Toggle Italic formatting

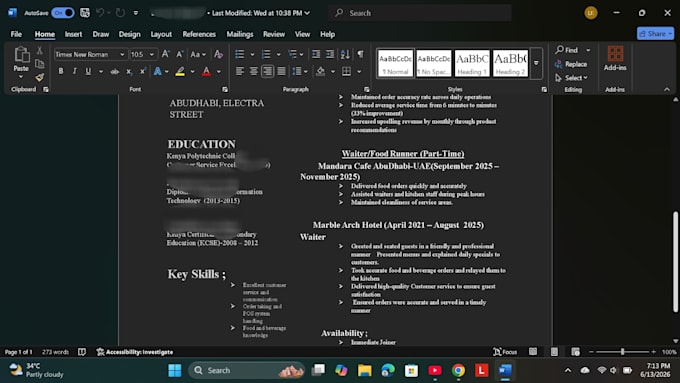tap(75, 71)
